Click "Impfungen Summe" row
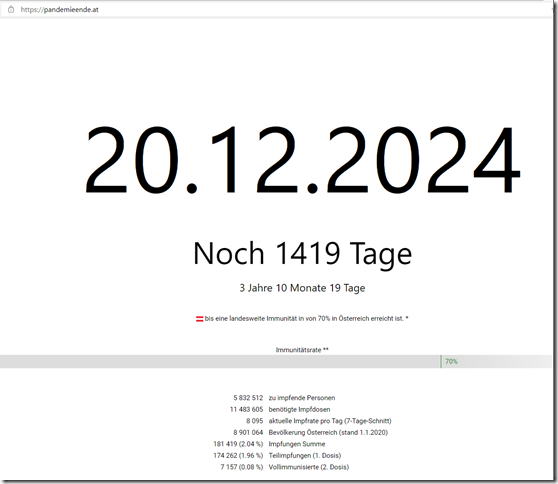558x484 pixels. (269, 444)
